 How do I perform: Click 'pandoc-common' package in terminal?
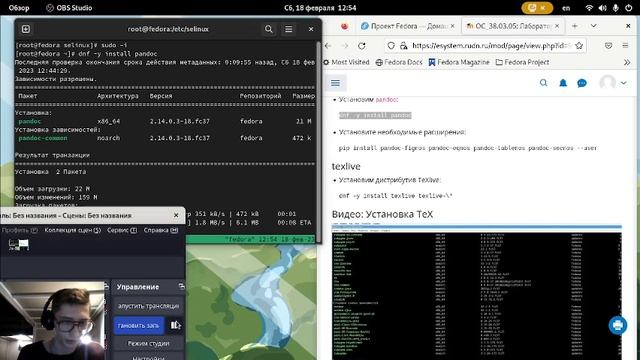43,138
